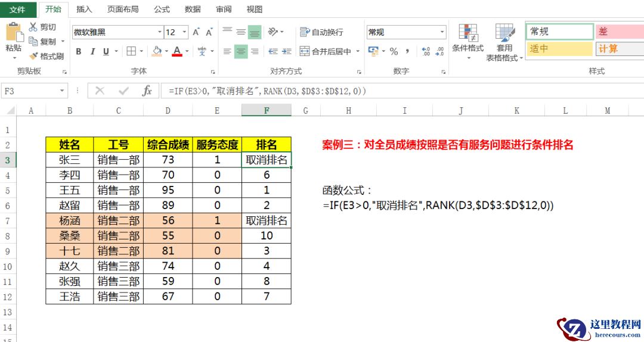Expand the merge and center dropdown arrow
Viewport: 644px width, 342px height.
pos(358,51)
